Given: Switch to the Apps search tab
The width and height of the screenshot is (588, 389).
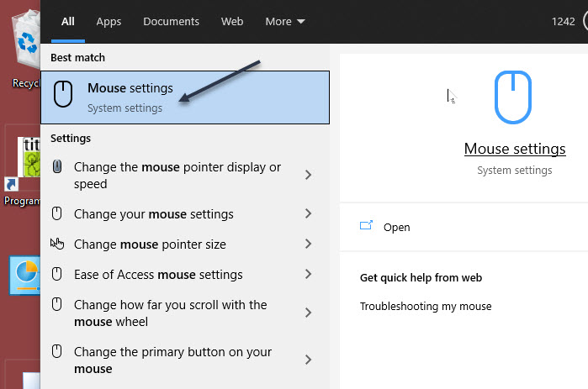Looking at the screenshot, I should [109, 21].
